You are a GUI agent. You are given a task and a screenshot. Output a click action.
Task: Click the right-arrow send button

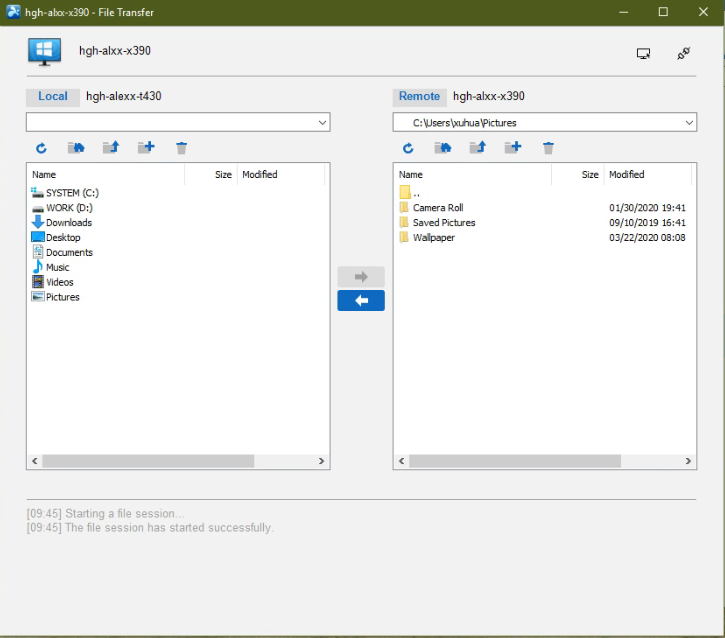pos(361,276)
